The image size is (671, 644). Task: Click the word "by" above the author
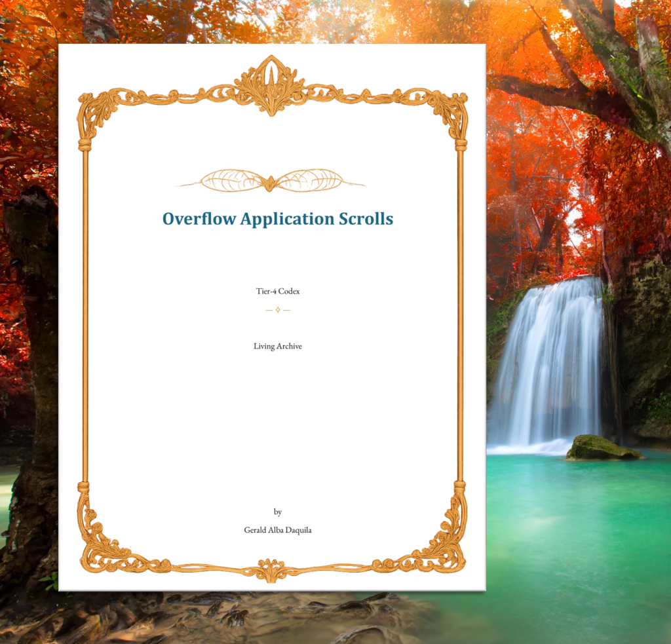(277, 512)
